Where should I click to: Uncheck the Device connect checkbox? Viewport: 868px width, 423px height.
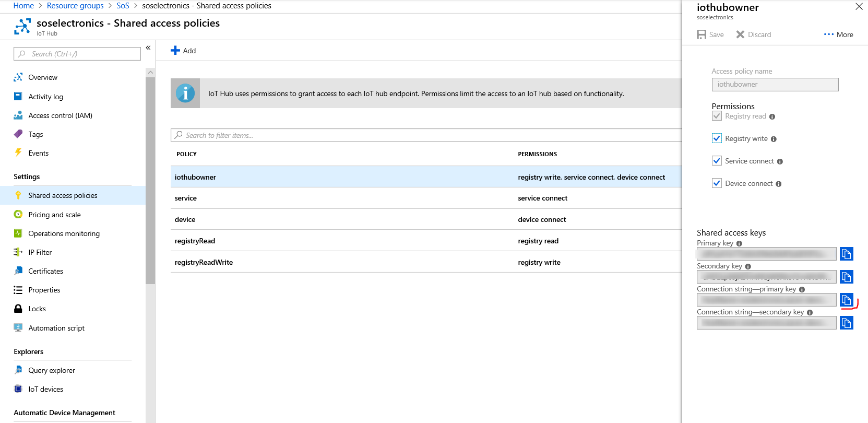717,183
